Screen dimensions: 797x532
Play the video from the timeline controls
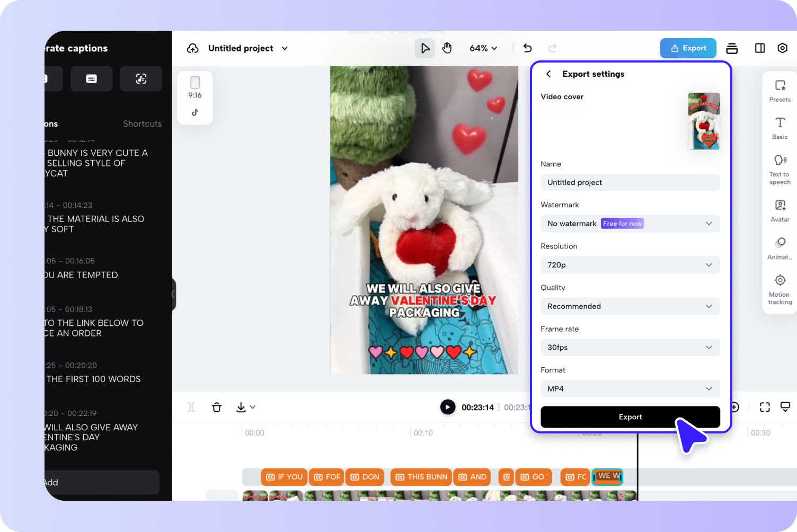pos(448,407)
